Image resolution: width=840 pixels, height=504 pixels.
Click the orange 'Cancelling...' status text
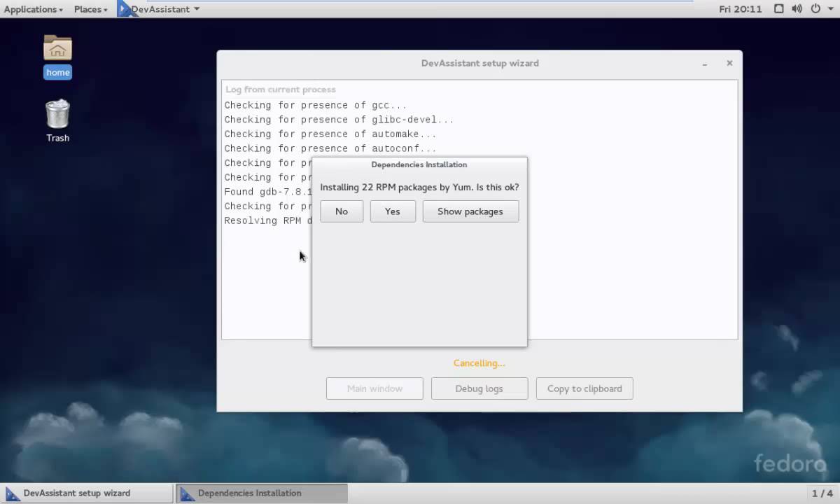(479, 363)
